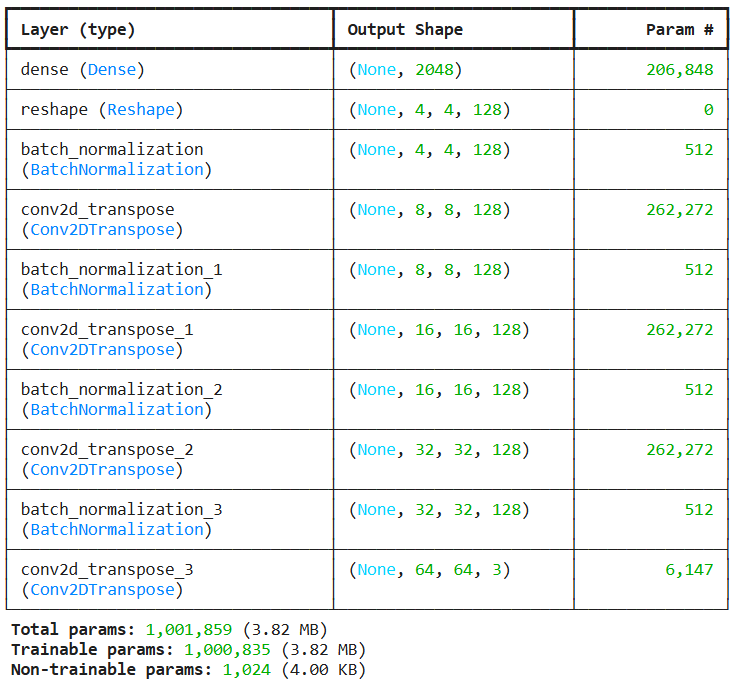
Task: Select the blue 'Dense' layer type text
Action: pyautogui.click(x=116, y=70)
